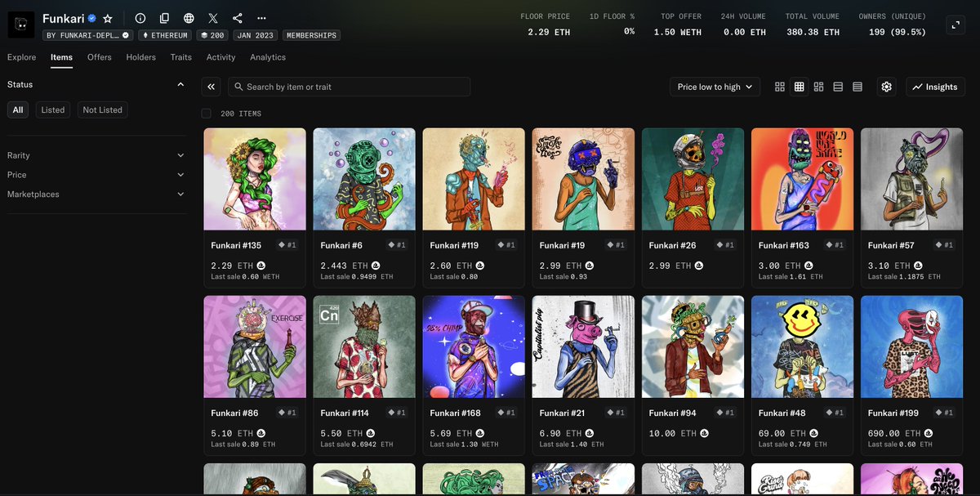Open Funkari #6 diver artwork
This screenshot has height=496, width=980.
(364, 179)
